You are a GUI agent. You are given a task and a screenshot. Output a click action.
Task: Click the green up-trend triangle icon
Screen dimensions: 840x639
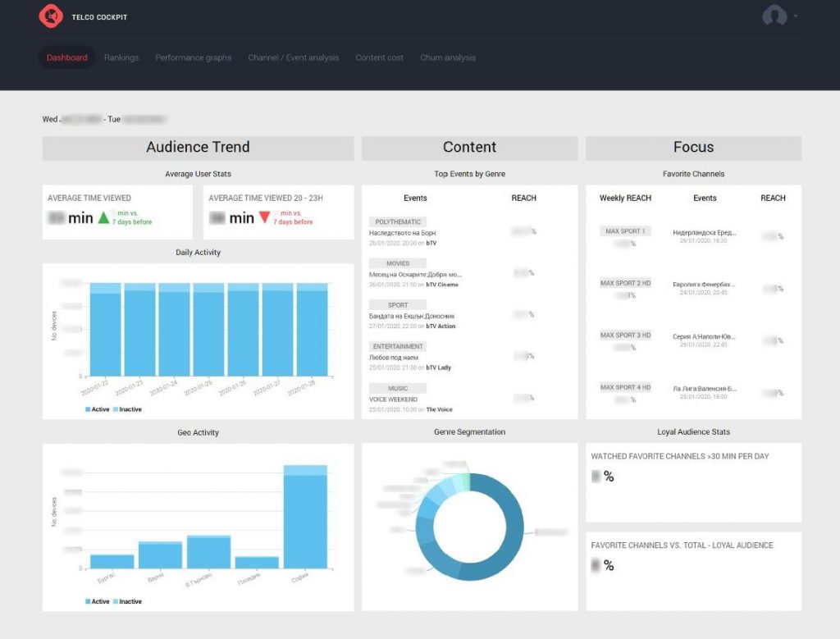(x=104, y=217)
